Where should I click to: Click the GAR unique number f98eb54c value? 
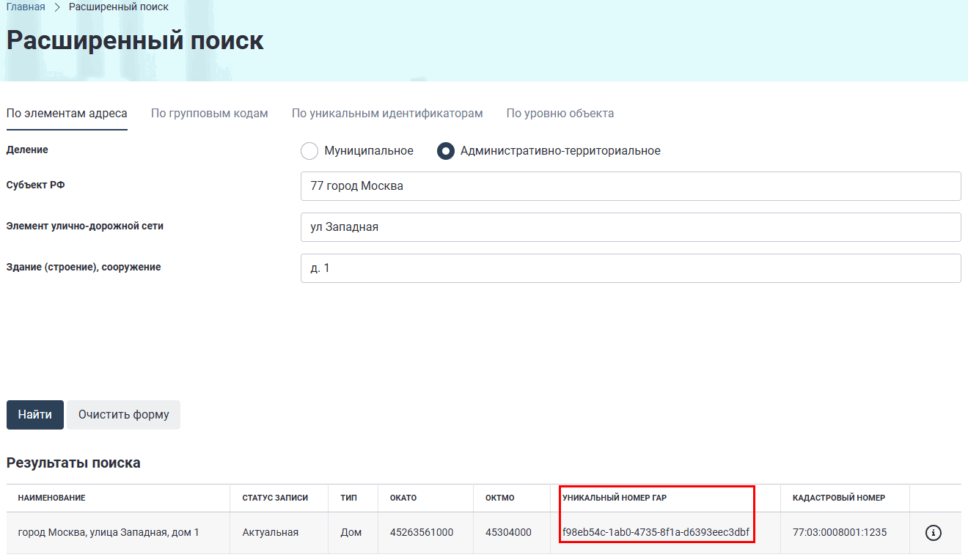pyautogui.click(x=656, y=533)
